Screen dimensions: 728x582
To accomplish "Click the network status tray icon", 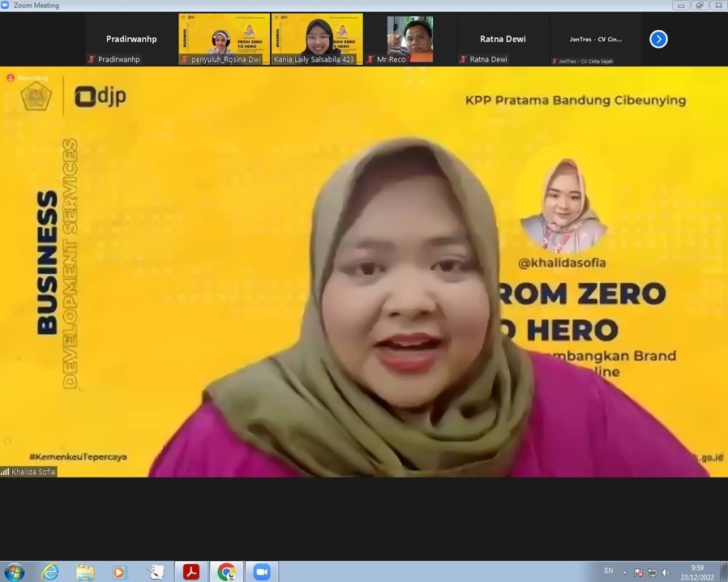I will coord(653,572).
